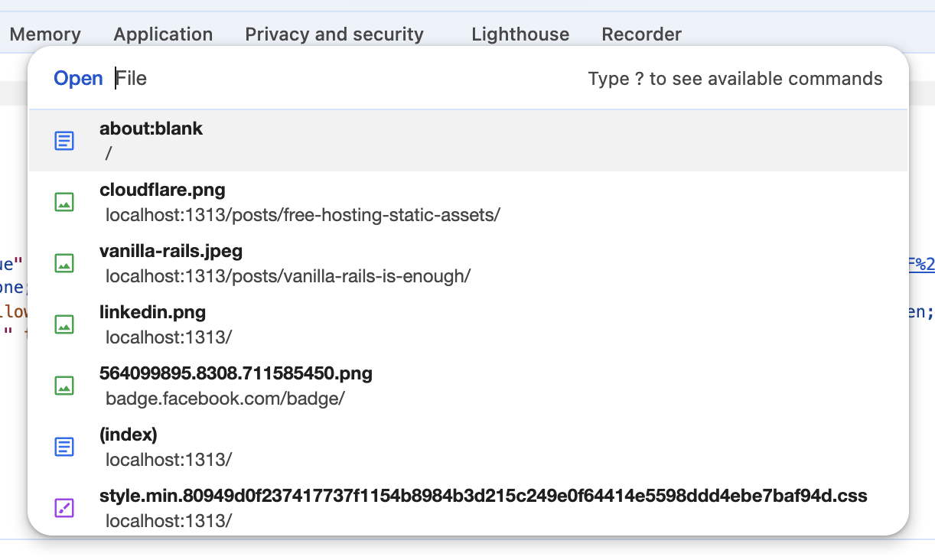The width and height of the screenshot is (935, 560).
Task: Click the document icon beside about:blank
Action: pyautogui.click(x=64, y=141)
